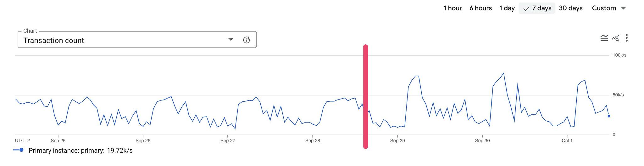644x166 pixels.
Task: Click the Sep 29 x-axis date label
Action: click(x=397, y=141)
